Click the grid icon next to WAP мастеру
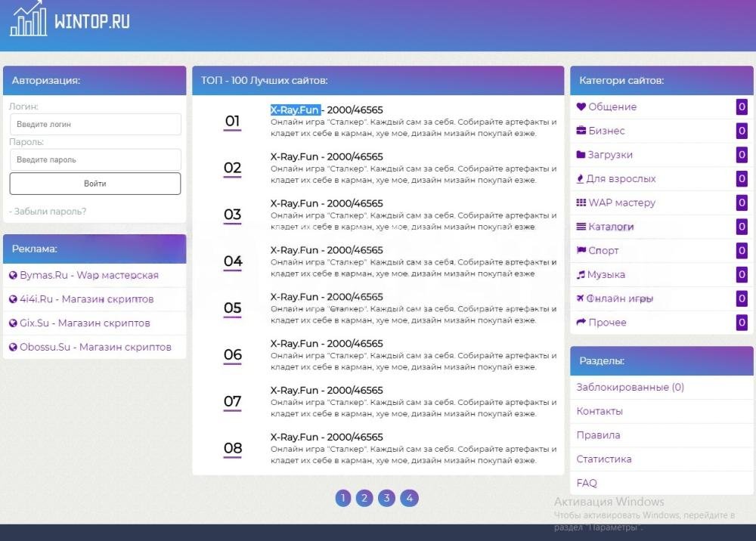 [x=581, y=202]
